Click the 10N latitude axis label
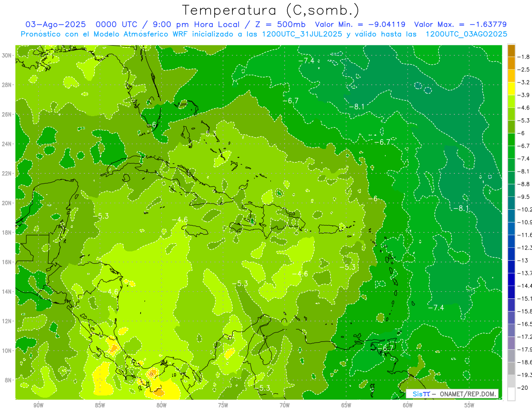This screenshot has width=532, height=411. click(7, 351)
